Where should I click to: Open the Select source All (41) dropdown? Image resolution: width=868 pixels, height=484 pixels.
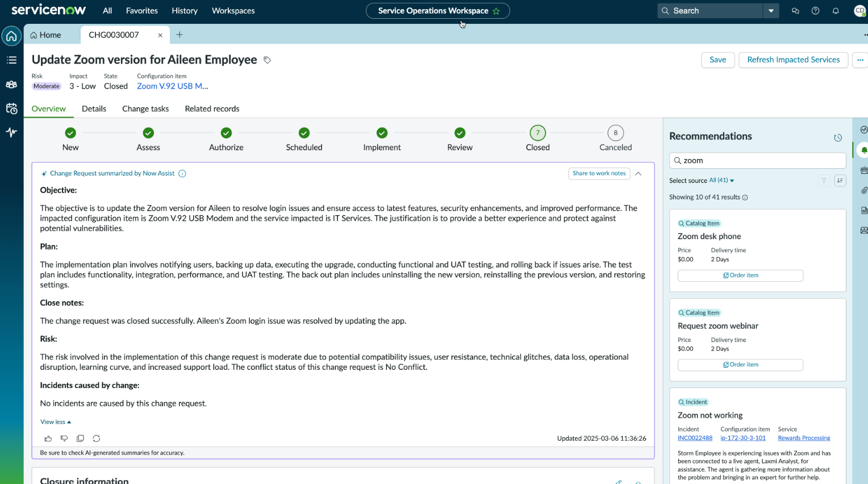721,181
